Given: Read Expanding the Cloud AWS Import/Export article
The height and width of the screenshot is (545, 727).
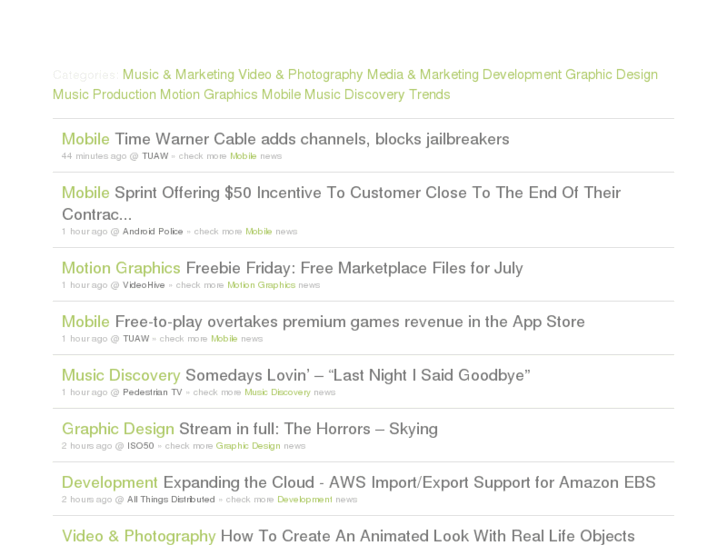Looking at the screenshot, I should [x=409, y=483].
